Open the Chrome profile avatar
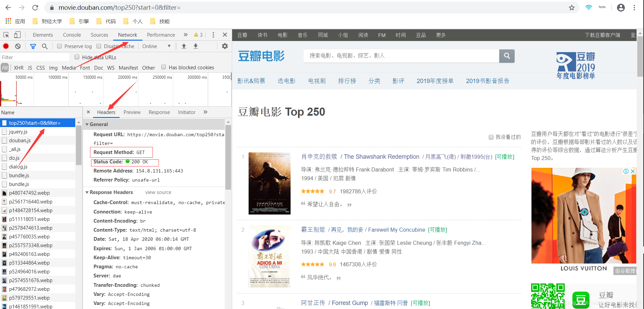 (621, 7)
